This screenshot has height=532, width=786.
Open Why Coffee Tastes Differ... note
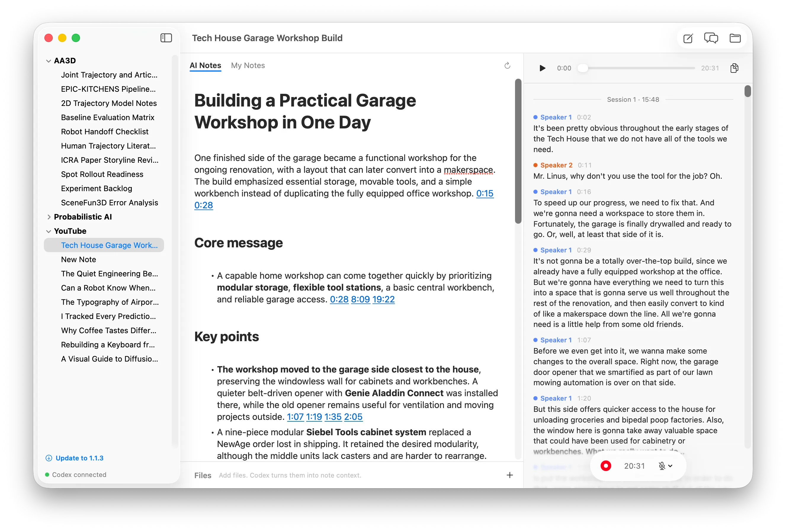pyautogui.click(x=109, y=331)
